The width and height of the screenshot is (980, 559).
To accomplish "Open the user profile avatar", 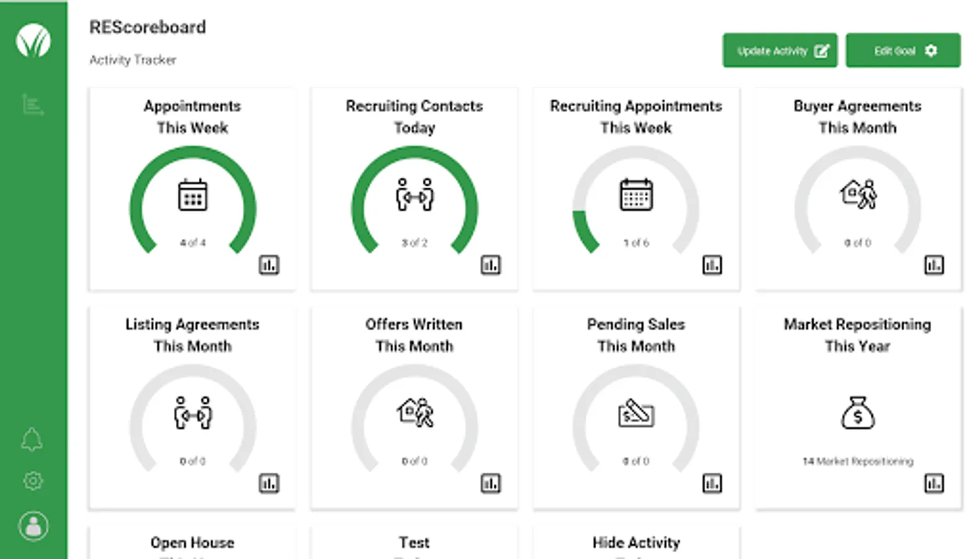I will coord(34,526).
